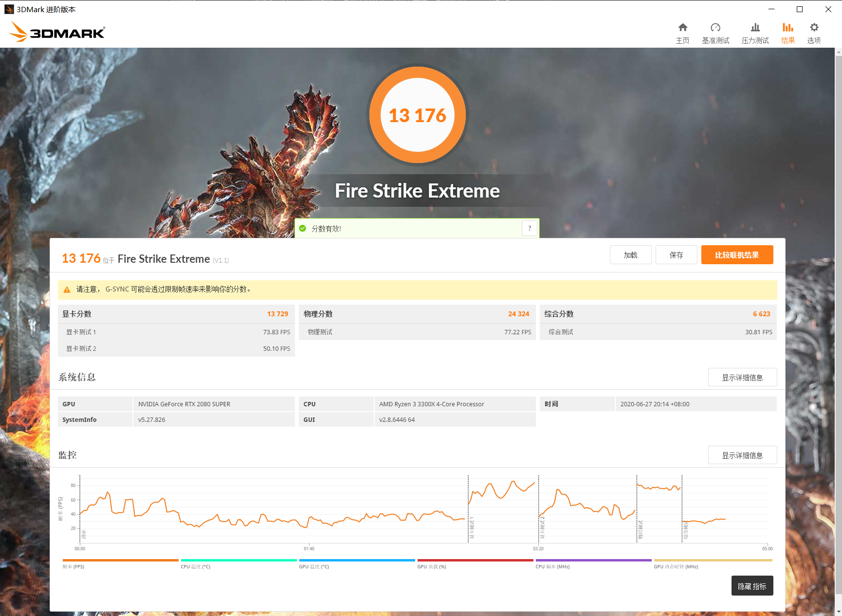This screenshot has width=842, height=616.
Task: Click the 隐藏指标 hide indicators button
Action: click(752, 586)
